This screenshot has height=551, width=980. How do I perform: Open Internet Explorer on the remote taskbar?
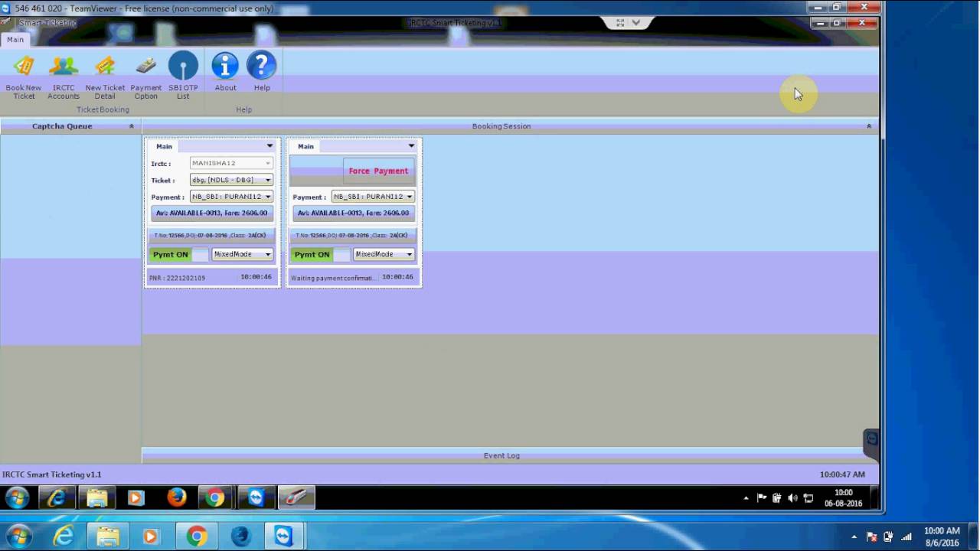[57, 498]
